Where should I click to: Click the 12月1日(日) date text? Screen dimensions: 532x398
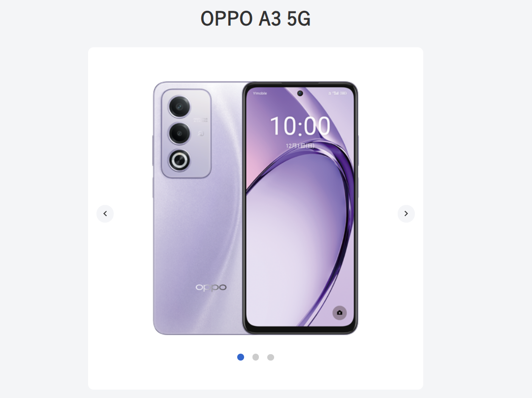click(300, 146)
